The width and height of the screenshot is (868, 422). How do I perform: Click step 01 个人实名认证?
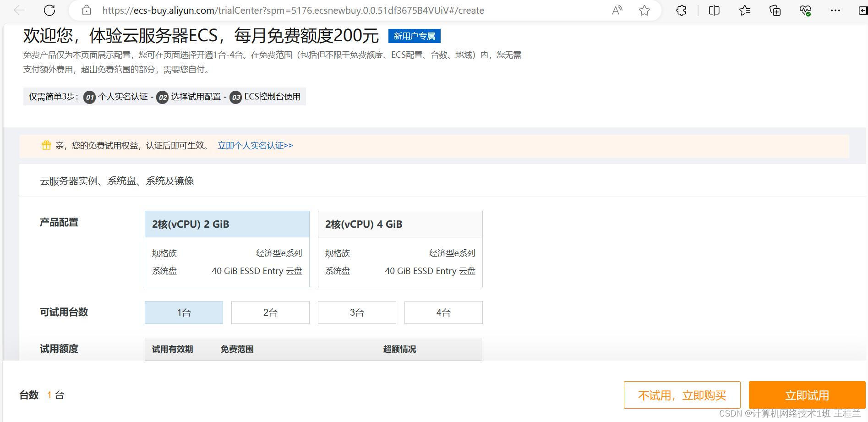pyautogui.click(x=116, y=97)
